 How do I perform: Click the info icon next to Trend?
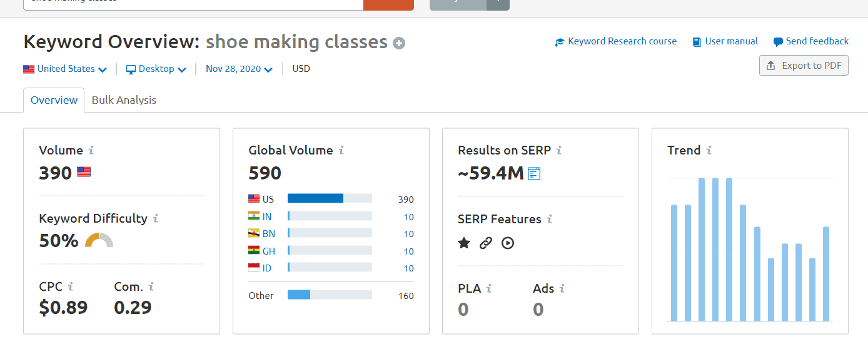click(709, 150)
